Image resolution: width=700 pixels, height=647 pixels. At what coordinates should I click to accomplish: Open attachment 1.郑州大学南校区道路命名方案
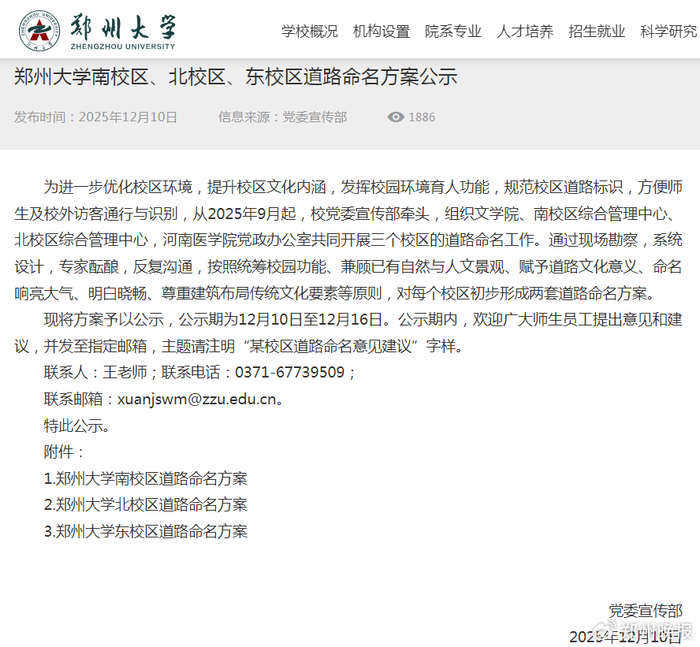146,479
